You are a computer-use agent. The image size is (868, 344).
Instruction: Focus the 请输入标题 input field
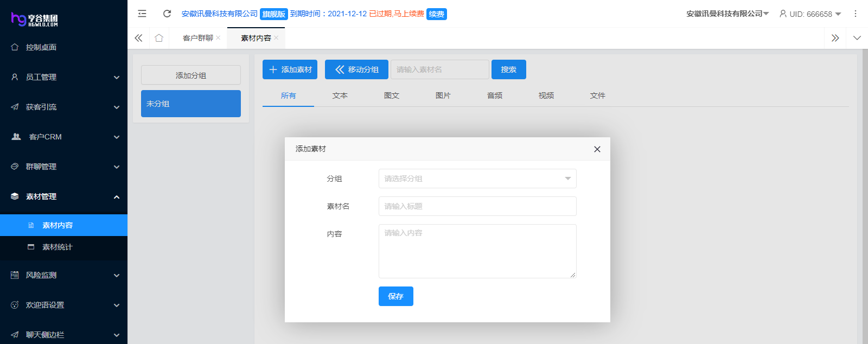(477, 206)
